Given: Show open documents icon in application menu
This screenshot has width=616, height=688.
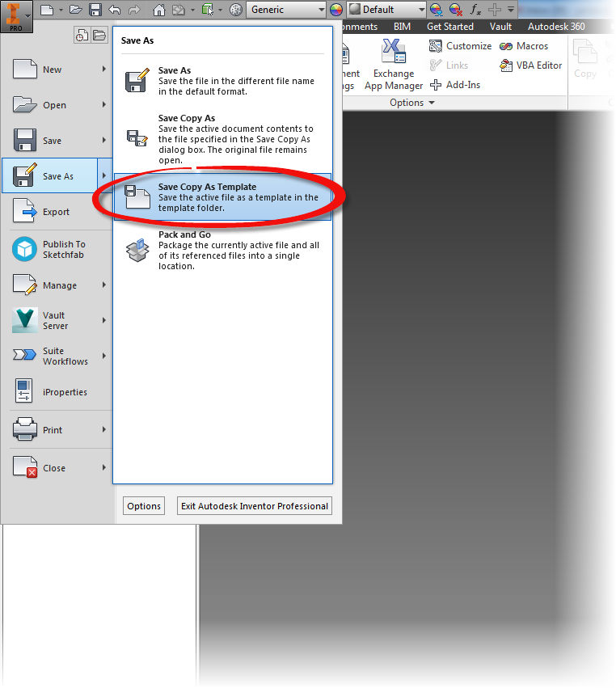Looking at the screenshot, I should click(x=99, y=36).
